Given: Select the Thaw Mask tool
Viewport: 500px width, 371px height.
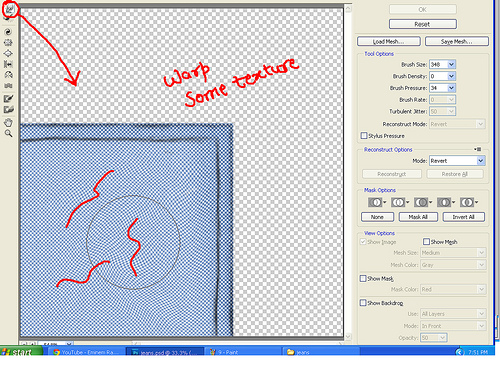Looking at the screenshot, I should tap(8, 109).
